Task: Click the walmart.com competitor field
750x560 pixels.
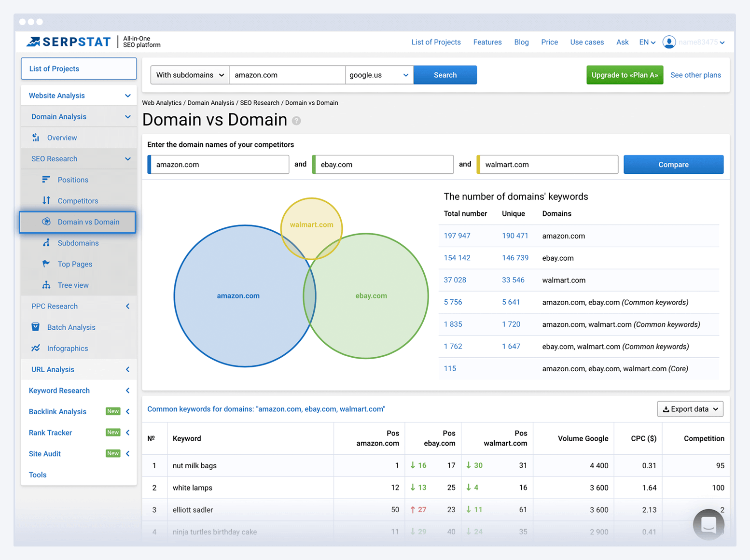Action: point(547,165)
